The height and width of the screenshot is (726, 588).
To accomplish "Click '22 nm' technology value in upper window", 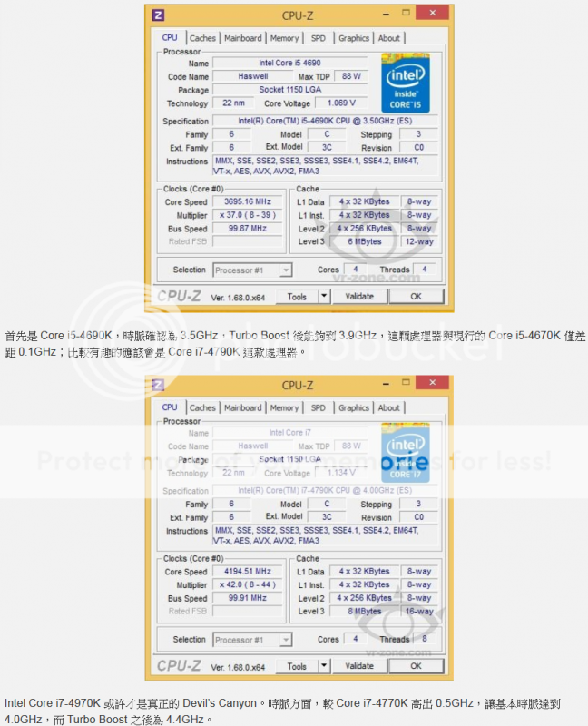I will tap(233, 103).
